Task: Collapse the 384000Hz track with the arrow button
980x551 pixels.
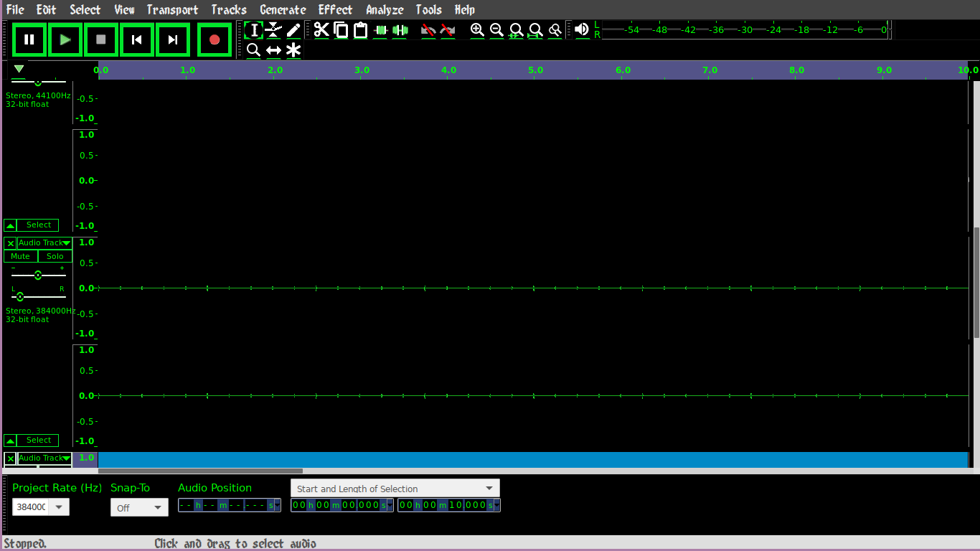Action: click(x=10, y=441)
